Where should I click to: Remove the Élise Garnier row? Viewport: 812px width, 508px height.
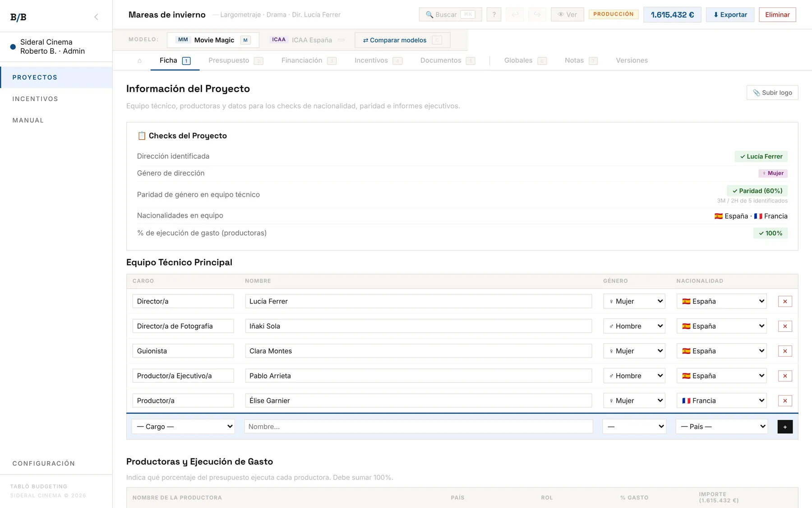[785, 401]
